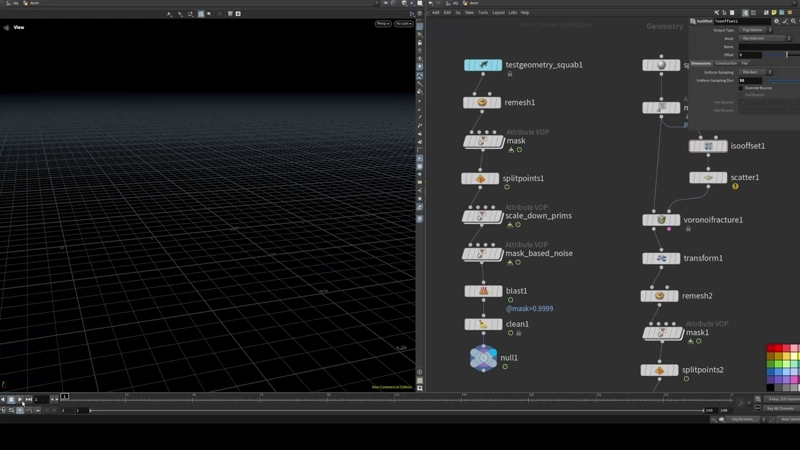800x450 pixels.
Task: Open the Edit menu in network editor
Action: click(447, 13)
